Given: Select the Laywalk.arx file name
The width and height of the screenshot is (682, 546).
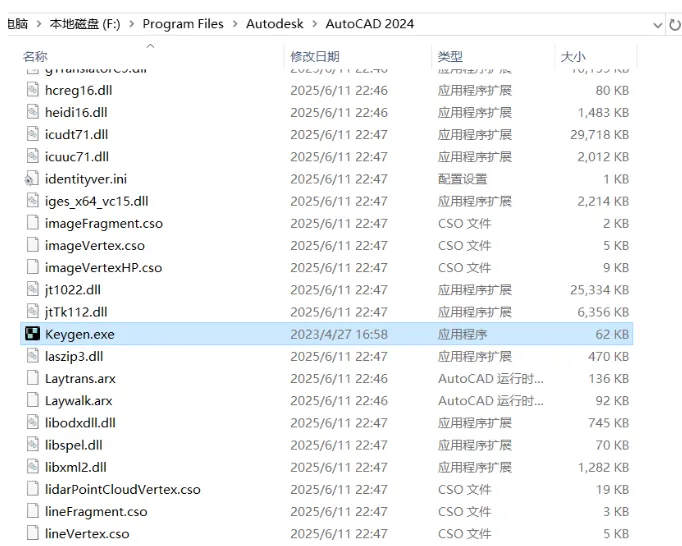Looking at the screenshot, I should click(x=79, y=401).
